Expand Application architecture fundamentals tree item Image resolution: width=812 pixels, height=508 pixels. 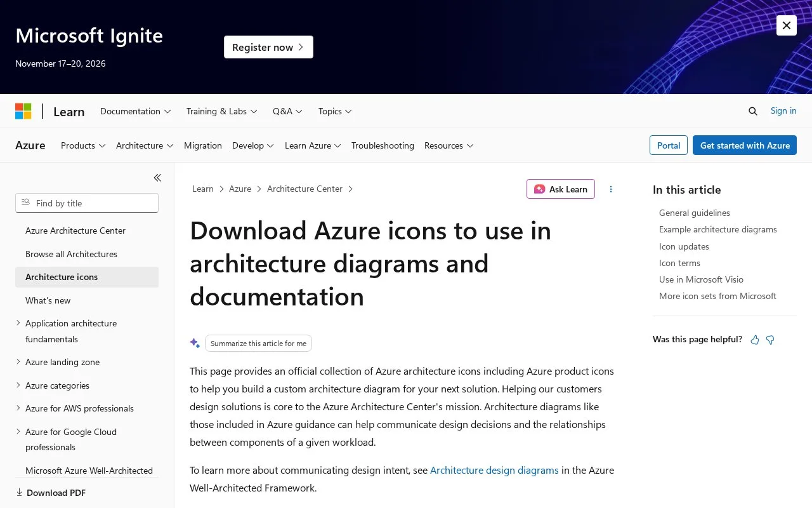coord(18,323)
